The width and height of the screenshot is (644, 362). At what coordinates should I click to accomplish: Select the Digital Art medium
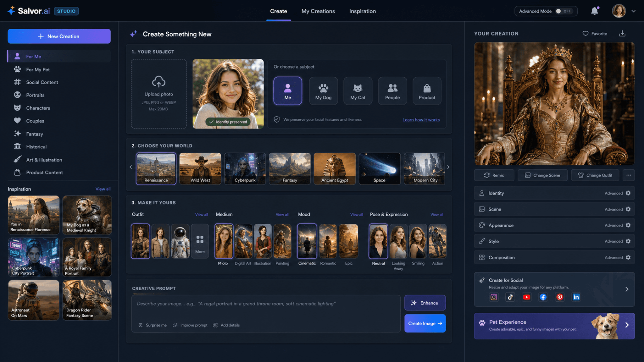tap(243, 241)
